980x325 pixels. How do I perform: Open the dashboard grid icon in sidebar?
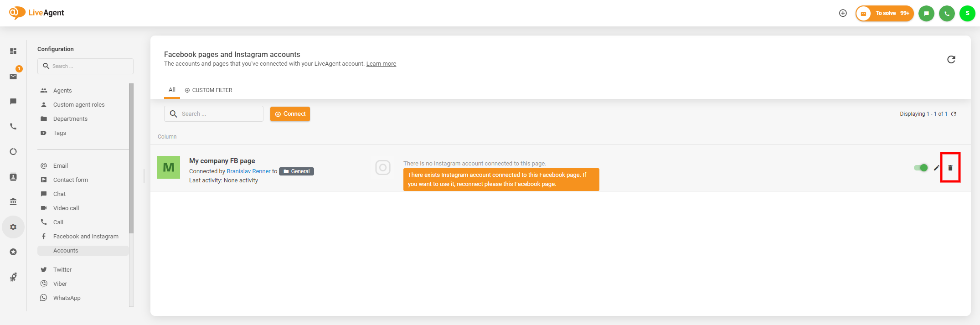[13, 52]
